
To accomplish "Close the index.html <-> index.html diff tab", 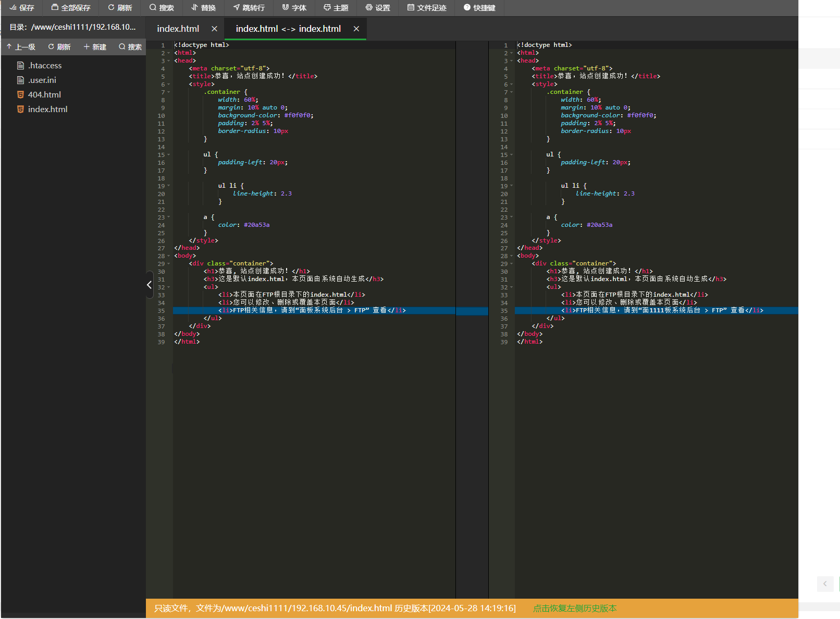I will pyautogui.click(x=356, y=29).
